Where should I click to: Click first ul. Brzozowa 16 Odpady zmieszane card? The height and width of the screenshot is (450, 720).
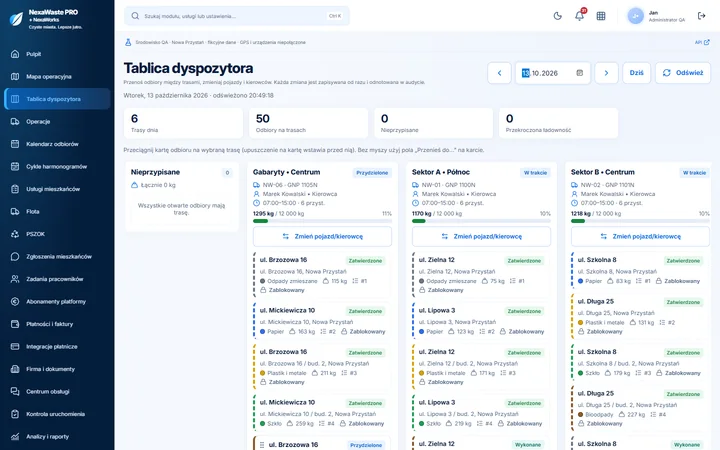pos(322,275)
